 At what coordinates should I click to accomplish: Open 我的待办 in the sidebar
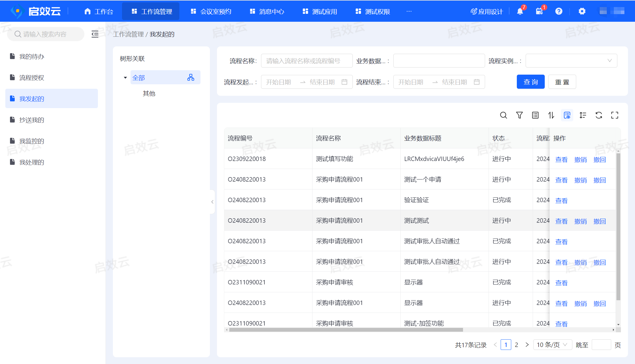click(32, 56)
